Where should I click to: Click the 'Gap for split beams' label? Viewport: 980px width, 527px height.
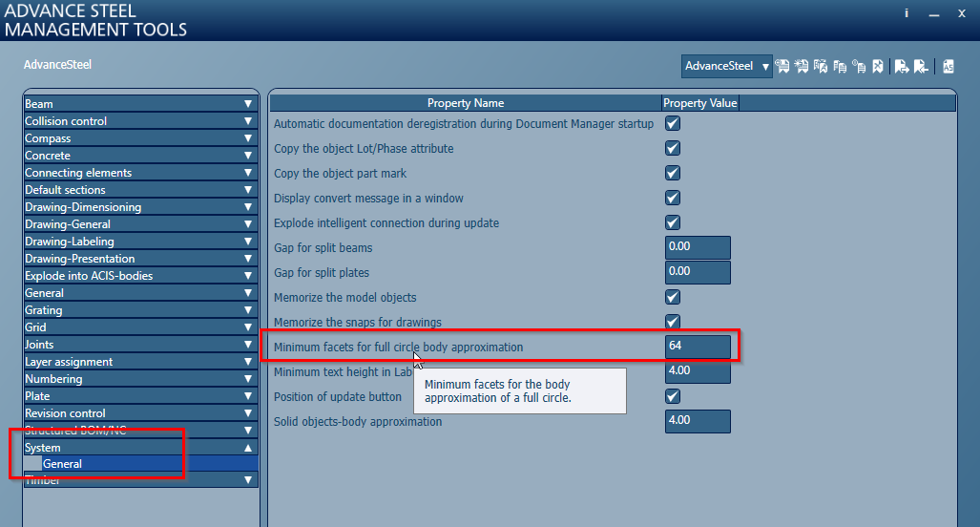click(x=323, y=248)
